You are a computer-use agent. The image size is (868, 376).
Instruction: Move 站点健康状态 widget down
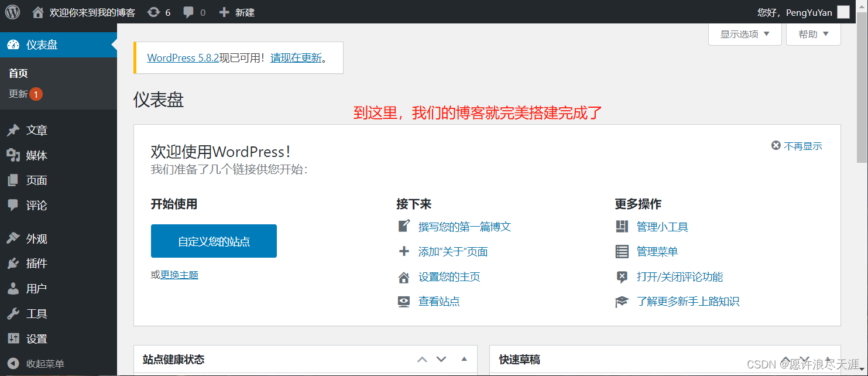pyautogui.click(x=441, y=359)
